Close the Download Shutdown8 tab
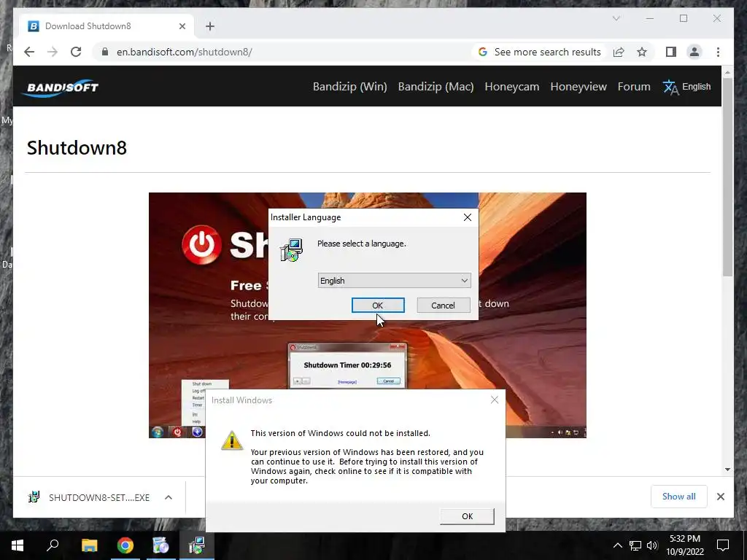747x560 pixels. tap(182, 26)
